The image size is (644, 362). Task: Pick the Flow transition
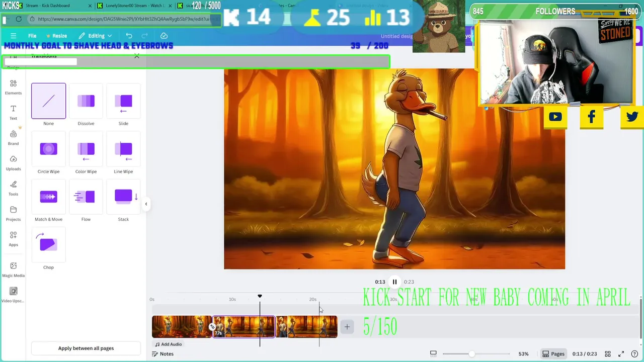[x=86, y=197]
